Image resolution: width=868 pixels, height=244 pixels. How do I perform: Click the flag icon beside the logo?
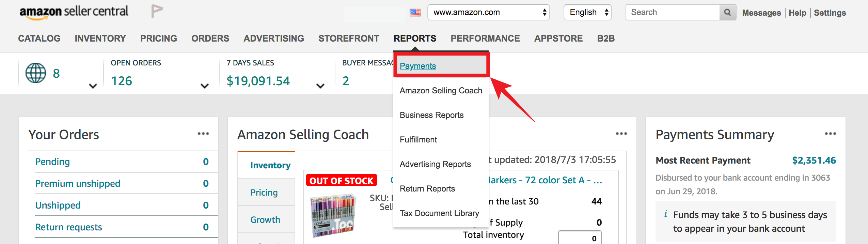tap(157, 11)
